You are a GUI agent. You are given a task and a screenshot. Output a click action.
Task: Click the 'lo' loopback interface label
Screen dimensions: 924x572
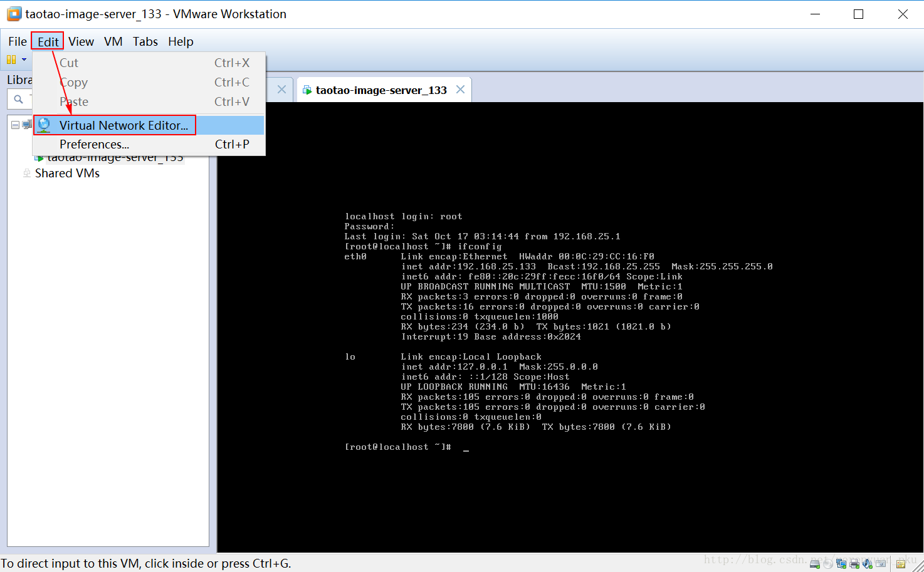350,356
